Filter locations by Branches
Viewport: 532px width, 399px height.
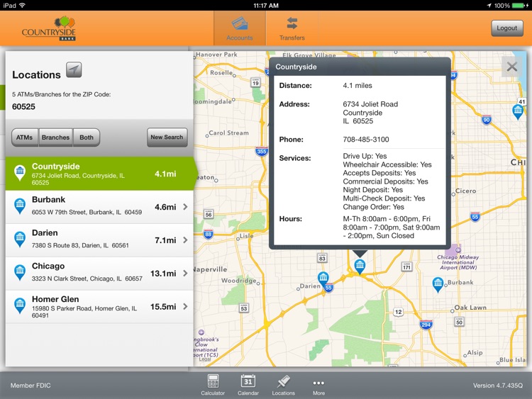coord(55,137)
